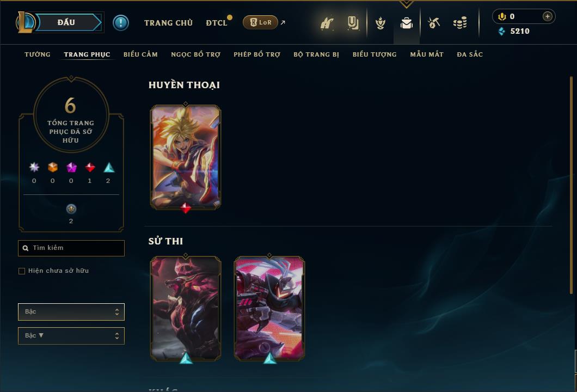Open the Bậc ▼ sorting dropdown
Screen dimensions: 577x392
71,336
